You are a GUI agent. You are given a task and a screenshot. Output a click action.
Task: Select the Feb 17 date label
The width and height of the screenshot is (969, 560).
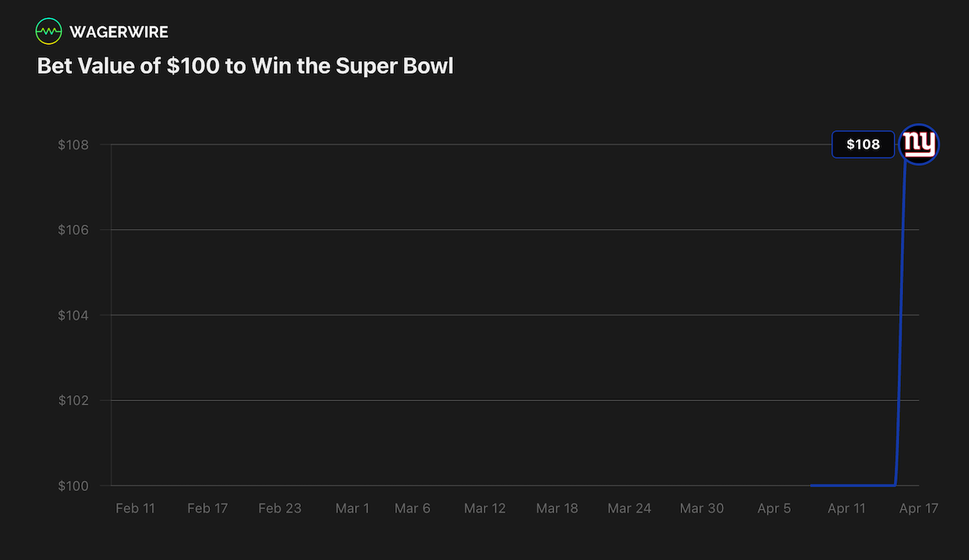[208, 509]
